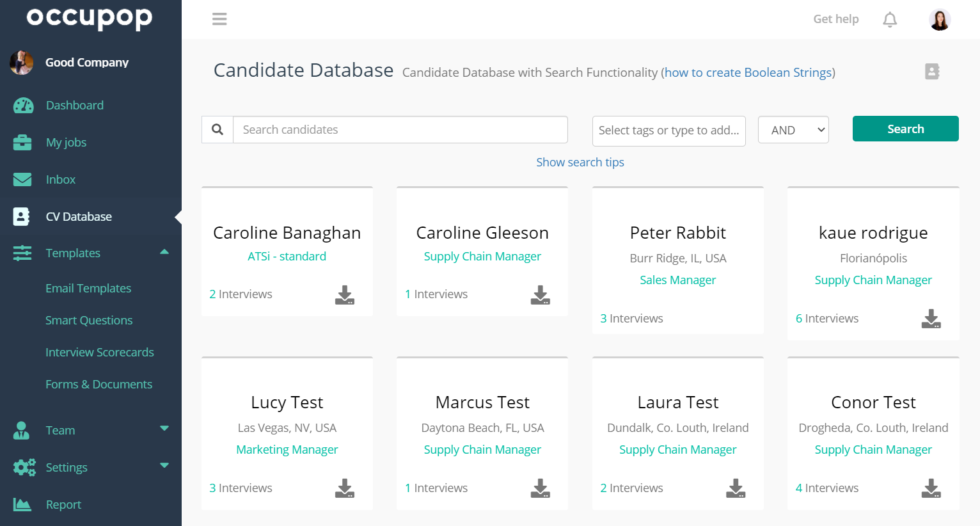Click the magnifying glass search icon
The width and height of the screenshot is (980, 526).
pyautogui.click(x=217, y=130)
